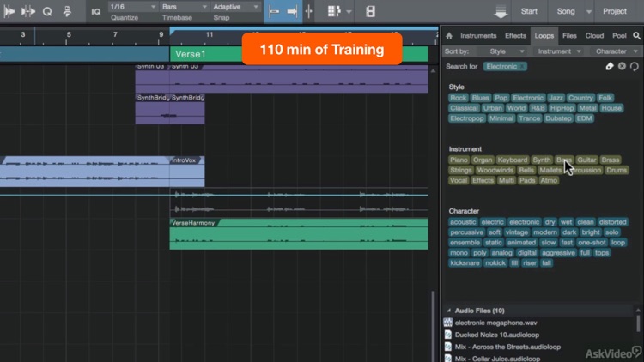Toggle the Piano instrument tag
Image resolution: width=644 pixels, height=362 pixels.
[x=459, y=160]
